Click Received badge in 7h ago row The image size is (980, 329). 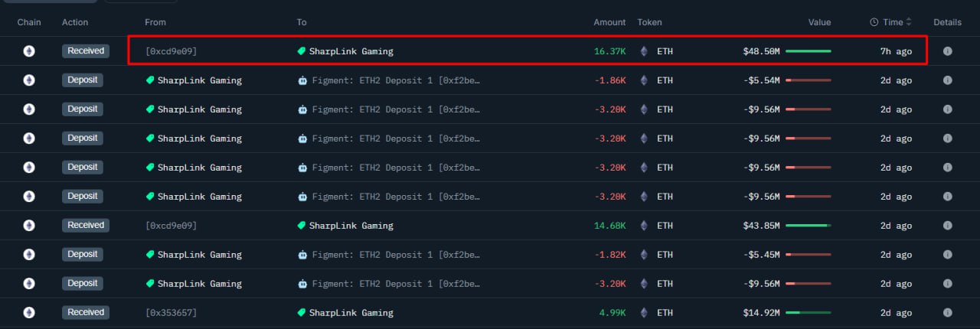click(x=86, y=51)
